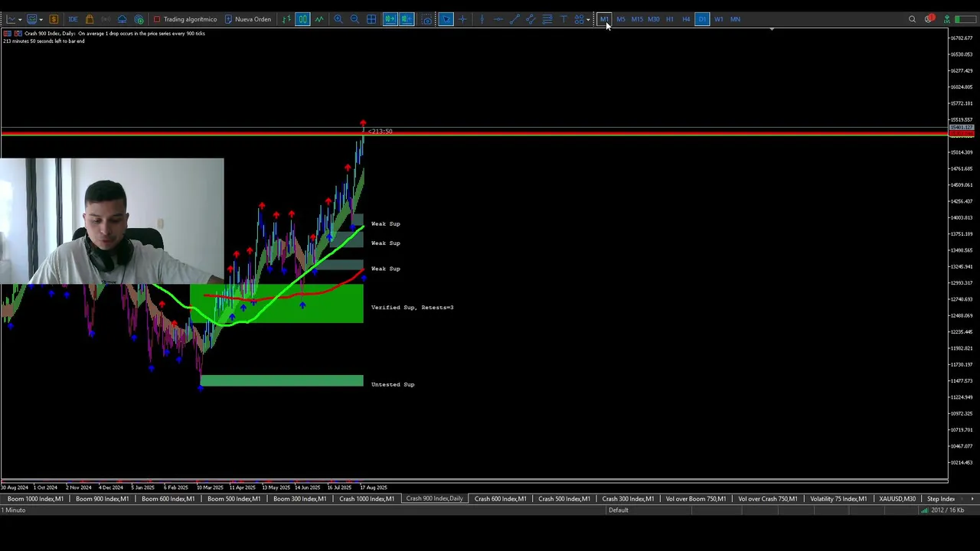Zoom in on the chart
Image resolution: width=980 pixels, height=551 pixels.
click(x=338, y=19)
